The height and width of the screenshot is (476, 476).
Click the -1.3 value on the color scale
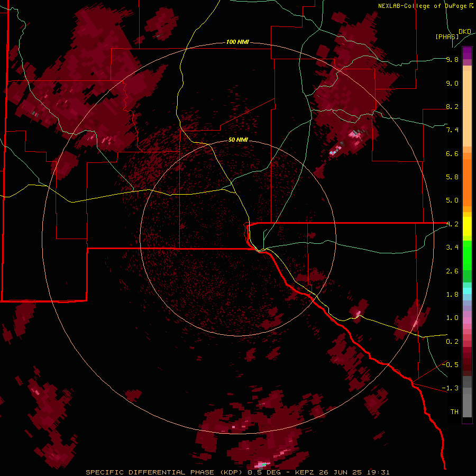point(450,388)
